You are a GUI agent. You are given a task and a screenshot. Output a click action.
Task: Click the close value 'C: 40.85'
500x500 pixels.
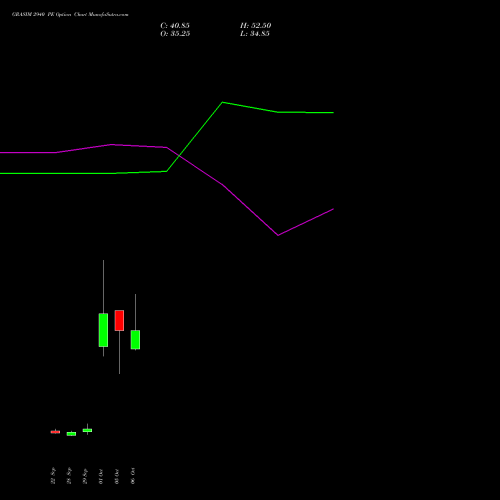point(175,26)
